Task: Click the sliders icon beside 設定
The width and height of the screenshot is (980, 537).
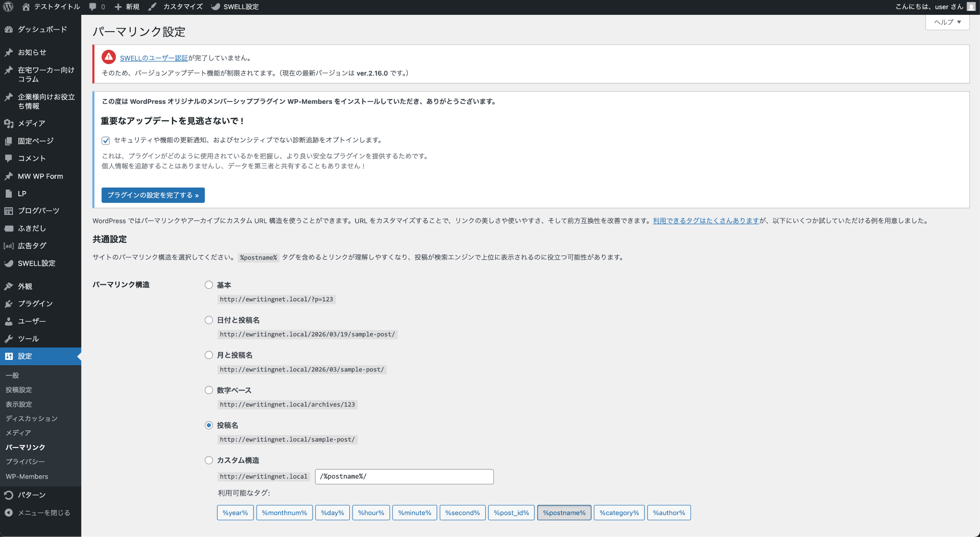Action: pos(9,356)
